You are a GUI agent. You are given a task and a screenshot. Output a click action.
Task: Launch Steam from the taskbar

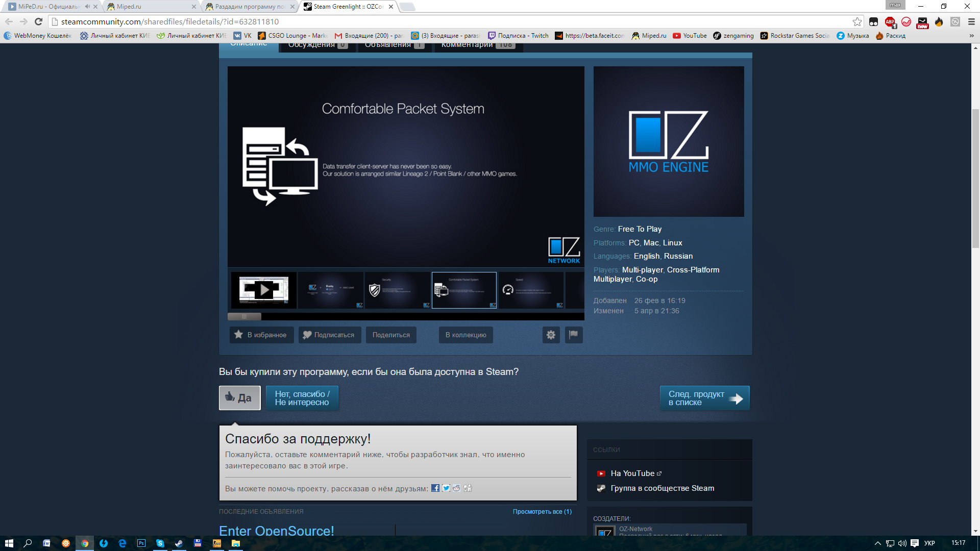(179, 543)
